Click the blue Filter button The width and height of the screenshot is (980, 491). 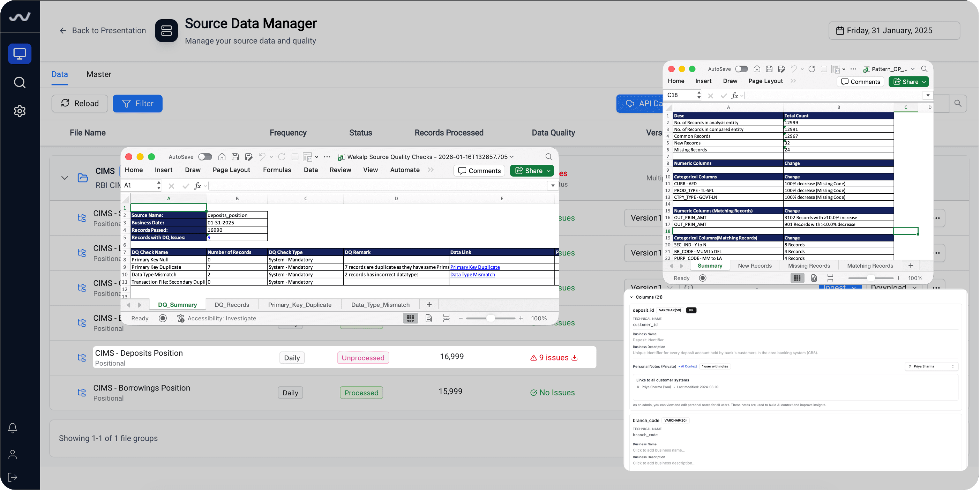tap(137, 104)
